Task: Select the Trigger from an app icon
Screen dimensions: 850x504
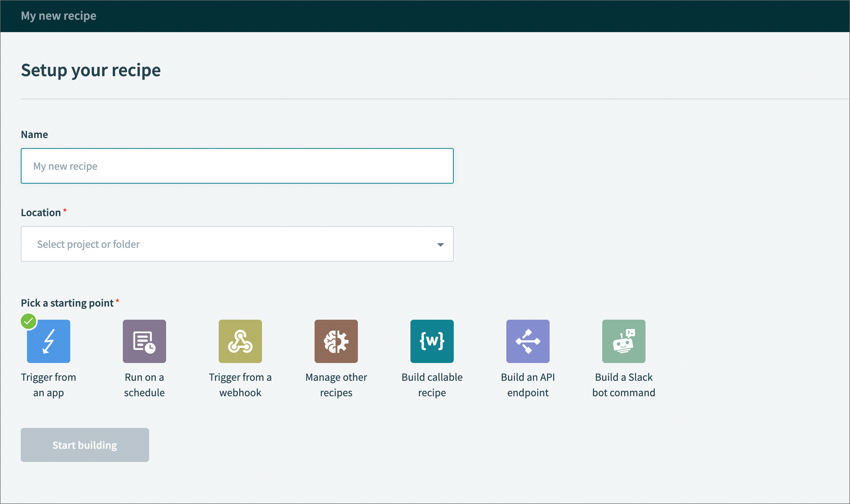Action: coord(49,341)
